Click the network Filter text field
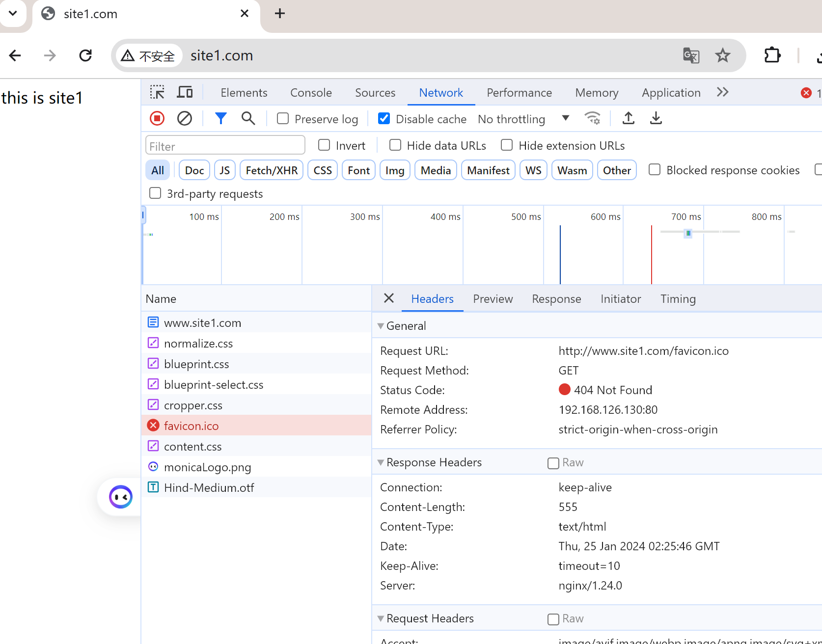This screenshot has height=644, width=822. (x=225, y=146)
